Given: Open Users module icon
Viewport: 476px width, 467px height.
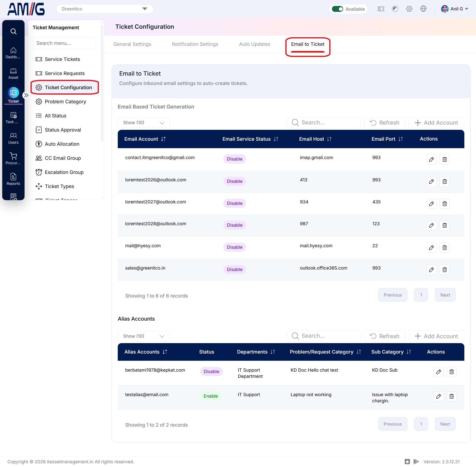Looking at the screenshot, I should click(13, 138).
